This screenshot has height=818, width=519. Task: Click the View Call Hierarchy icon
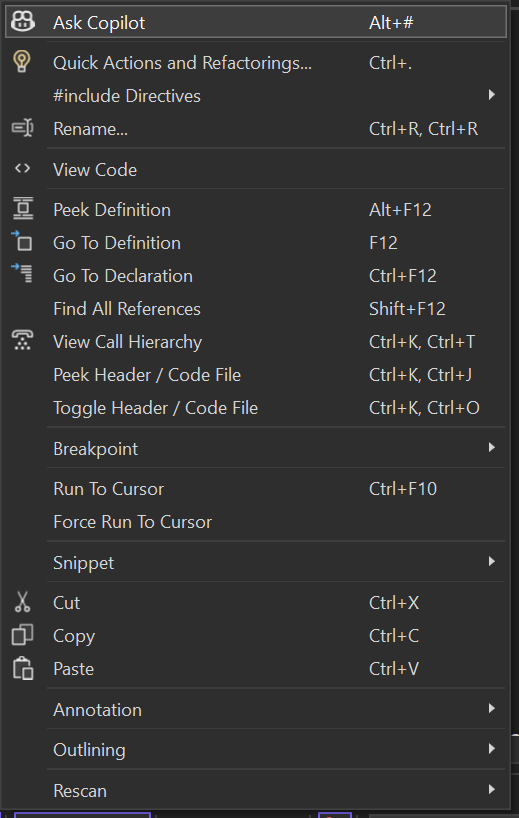(x=22, y=341)
